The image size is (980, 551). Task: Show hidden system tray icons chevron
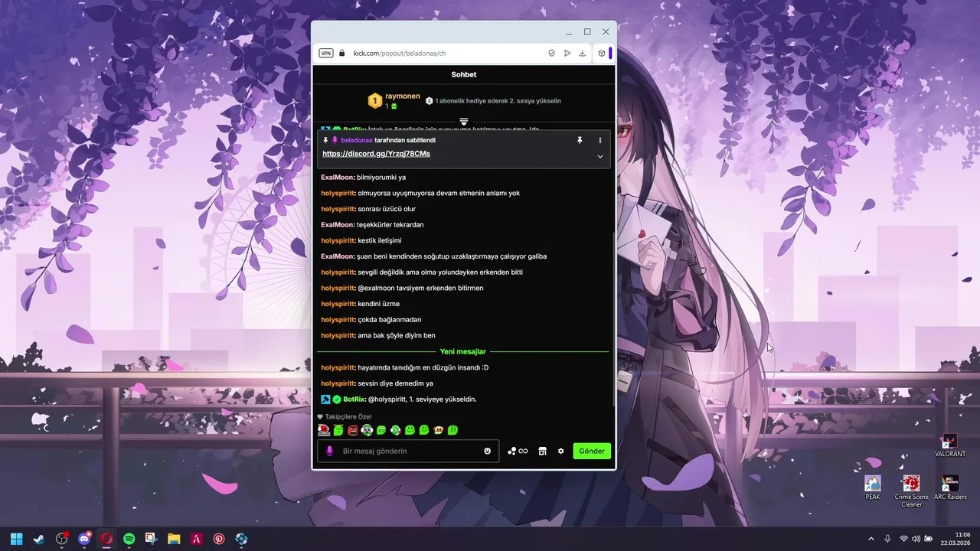pos(871,539)
